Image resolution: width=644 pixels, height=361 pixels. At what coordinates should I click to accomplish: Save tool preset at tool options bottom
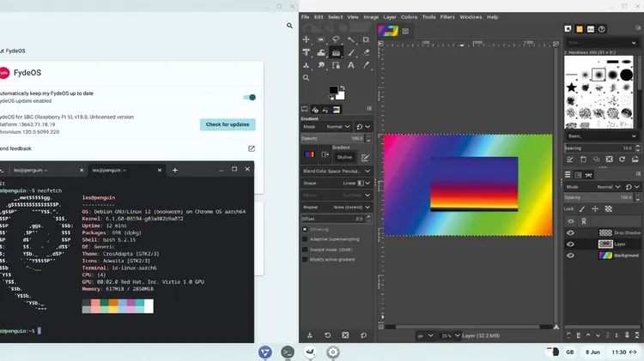click(x=310, y=335)
